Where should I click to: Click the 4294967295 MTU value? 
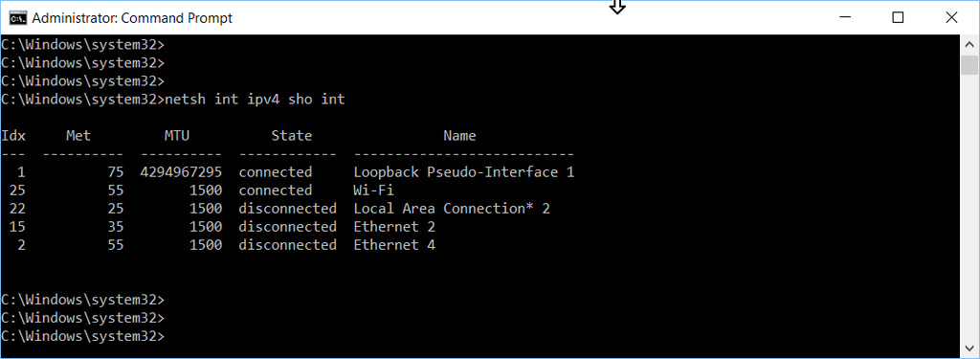(x=181, y=172)
